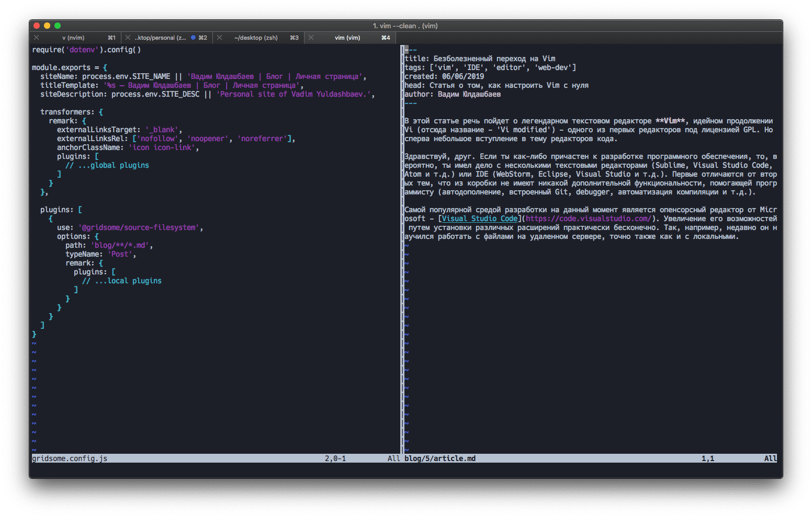
Task: Switch to the '..ktop/personal' tab
Action: (x=160, y=38)
